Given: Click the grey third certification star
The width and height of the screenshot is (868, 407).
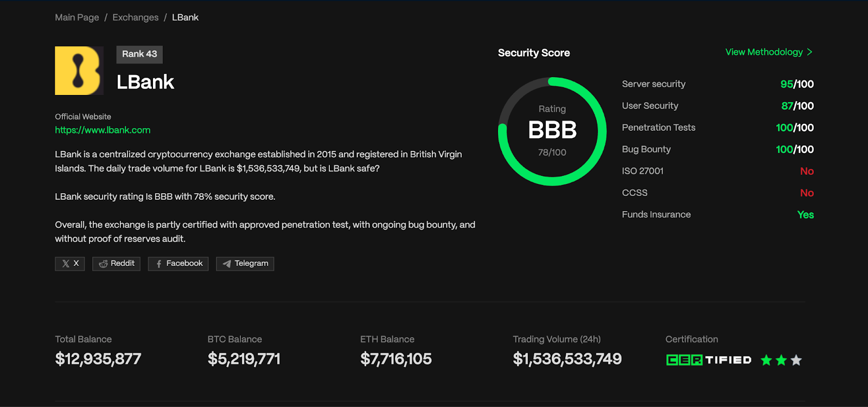Looking at the screenshot, I should tap(796, 360).
